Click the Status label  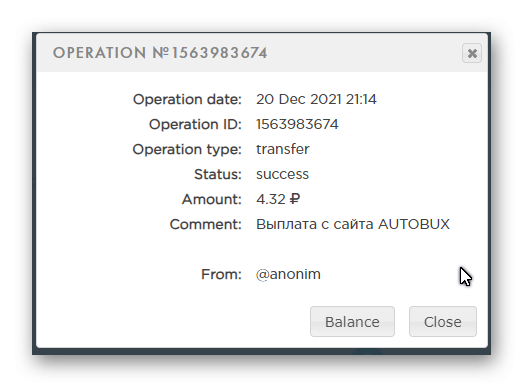[x=218, y=174]
